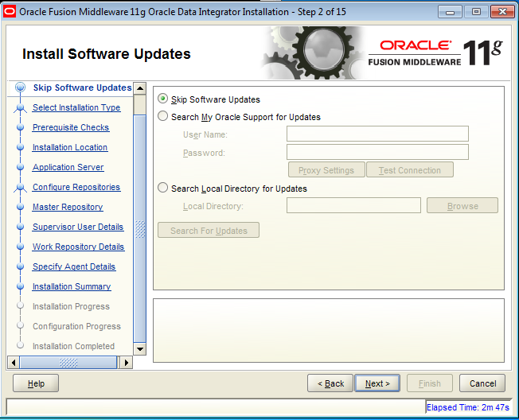Click the step bullet beside Application Server
This screenshot has width=519, height=420.
click(x=21, y=167)
